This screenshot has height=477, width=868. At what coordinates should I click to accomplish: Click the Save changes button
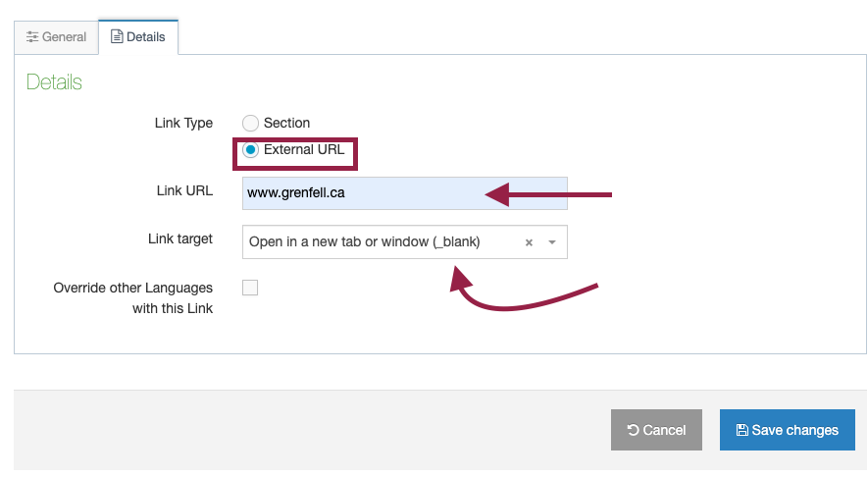coord(788,430)
